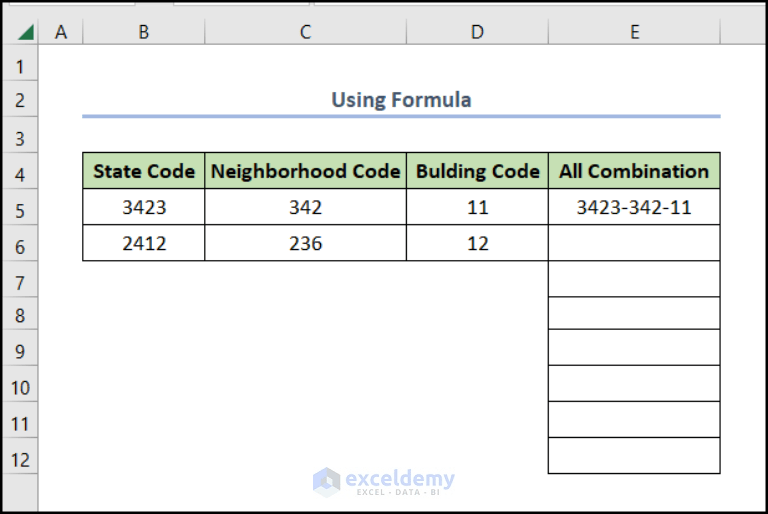Select empty cell E11 in All Combination
Image resolution: width=768 pixels, height=514 pixels.
click(634, 419)
